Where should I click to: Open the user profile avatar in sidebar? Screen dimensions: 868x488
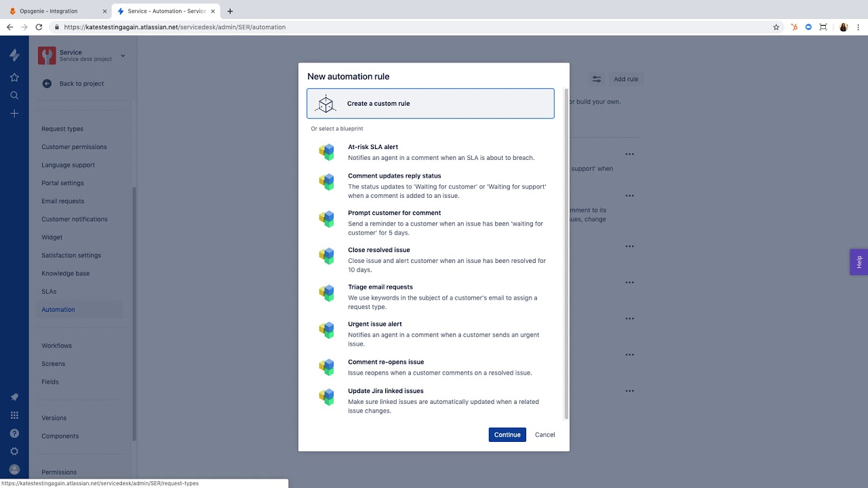tap(14, 470)
